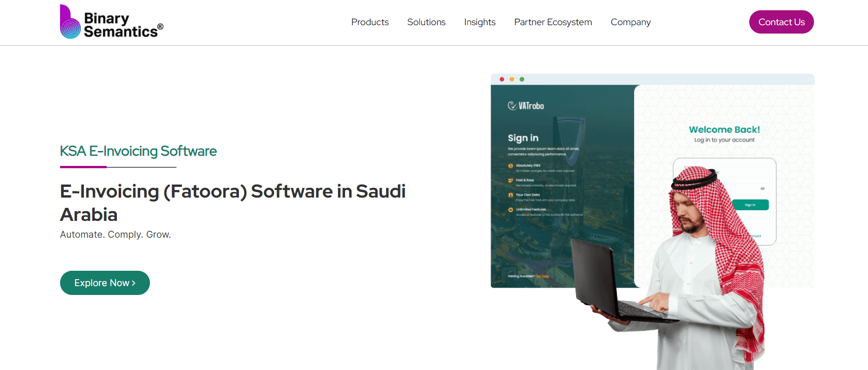Viewport: 868px width, 370px height.
Task: Click the VATrobo logo in the mockup
Action: pyautogui.click(x=526, y=106)
